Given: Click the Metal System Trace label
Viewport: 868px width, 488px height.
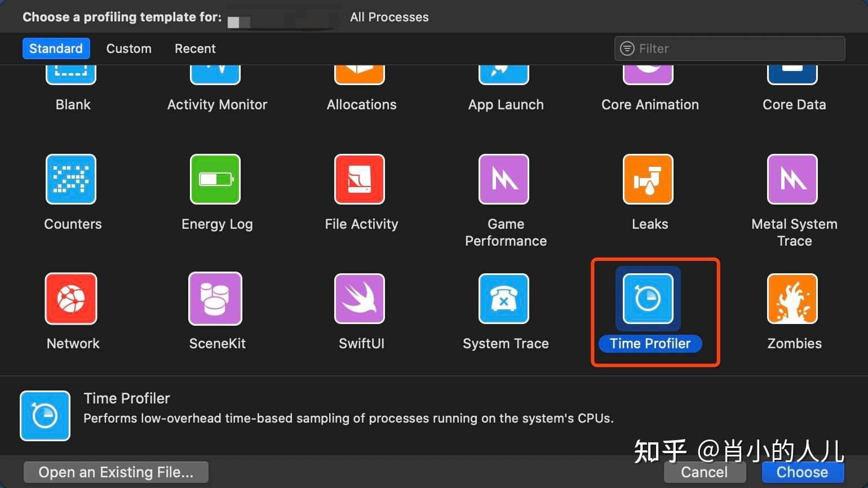Looking at the screenshot, I should tap(795, 233).
